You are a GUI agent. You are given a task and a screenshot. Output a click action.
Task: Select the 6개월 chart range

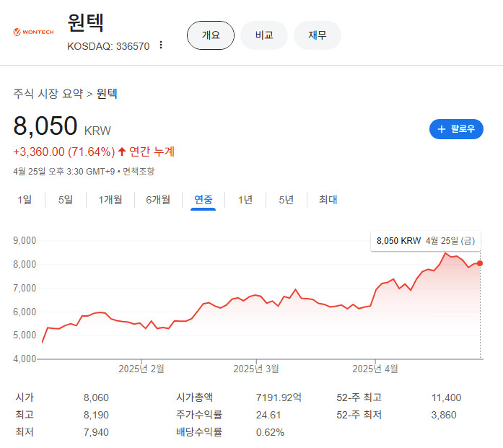click(x=158, y=200)
